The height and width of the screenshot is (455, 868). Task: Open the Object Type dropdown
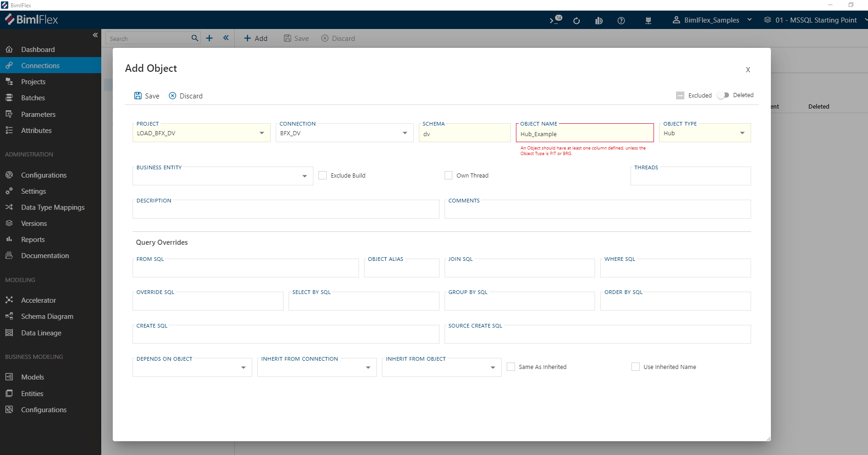tap(741, 133)
